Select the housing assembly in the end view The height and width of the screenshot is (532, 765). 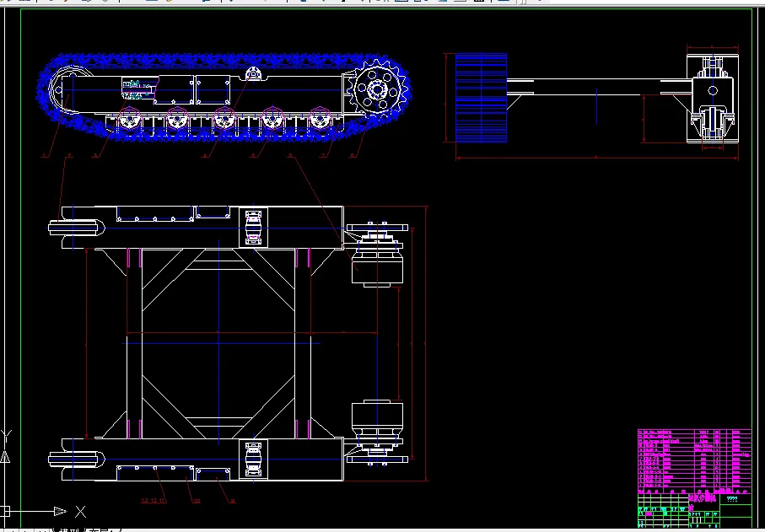[713, 99]
